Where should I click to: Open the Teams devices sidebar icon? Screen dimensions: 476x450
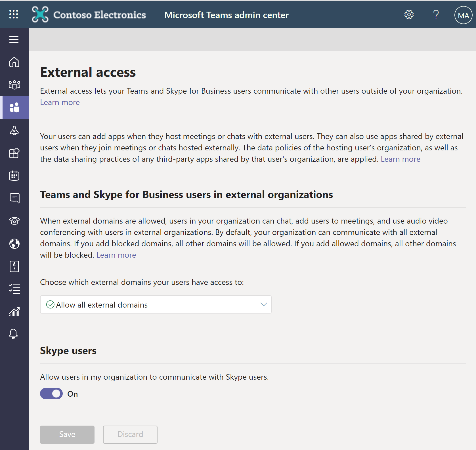pyautogui.click(x=14, y=130)
